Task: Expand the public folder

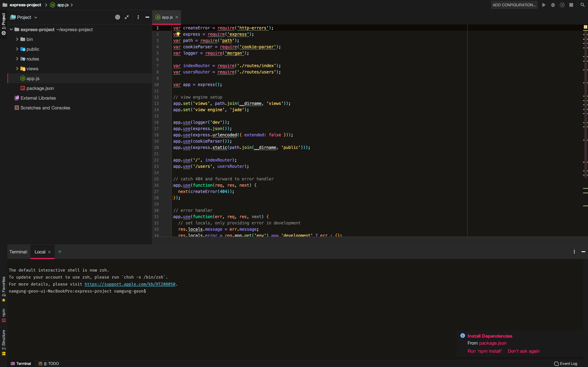Action: [x=17, y=49]
